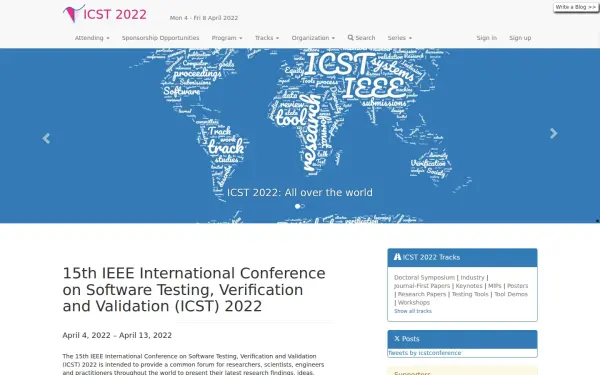Click Show all tracks
Screen dimensions: 600x375
coord(412,311)
